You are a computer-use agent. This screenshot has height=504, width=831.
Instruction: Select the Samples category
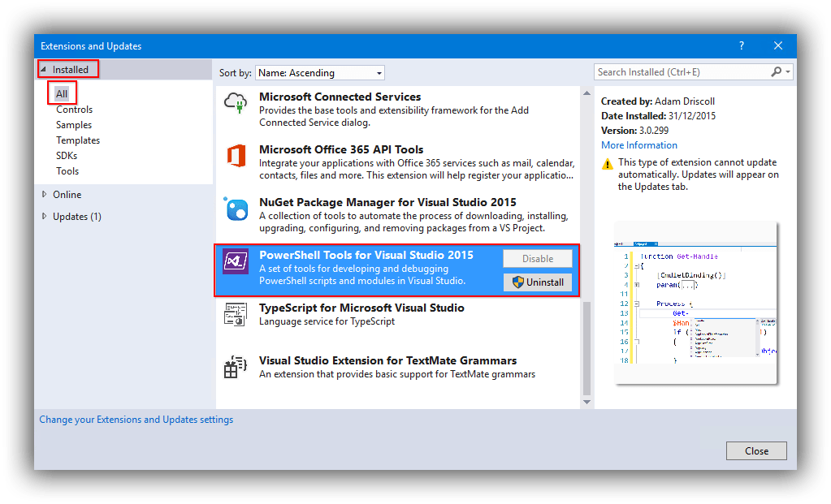point(74,125)
